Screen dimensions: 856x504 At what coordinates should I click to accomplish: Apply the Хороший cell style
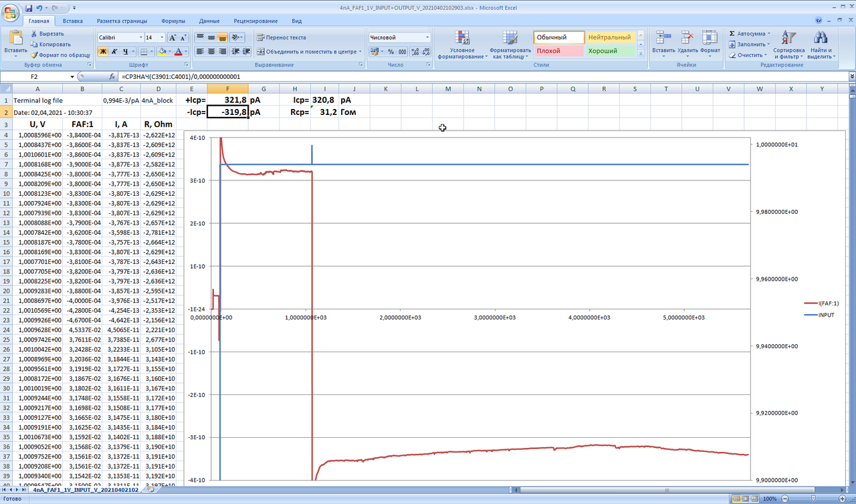(x=610, y=51)
